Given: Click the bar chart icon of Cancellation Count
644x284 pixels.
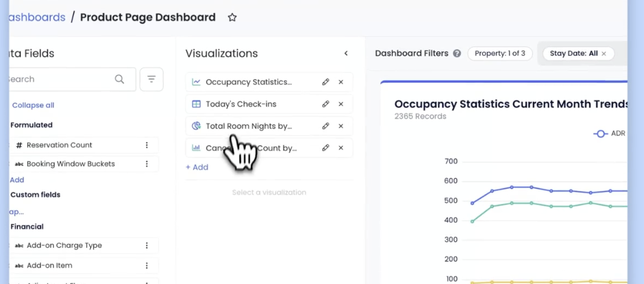Looking at the screenshot, I should tap(196, 148).
